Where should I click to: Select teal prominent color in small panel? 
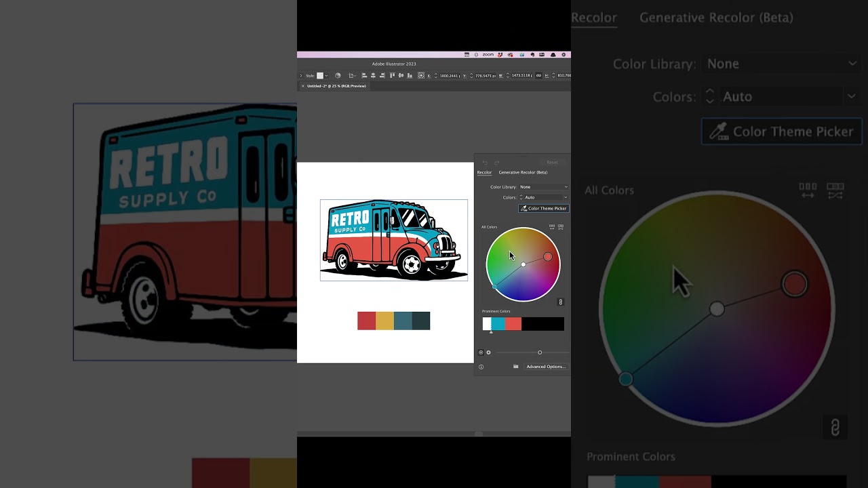pos(498,324)
